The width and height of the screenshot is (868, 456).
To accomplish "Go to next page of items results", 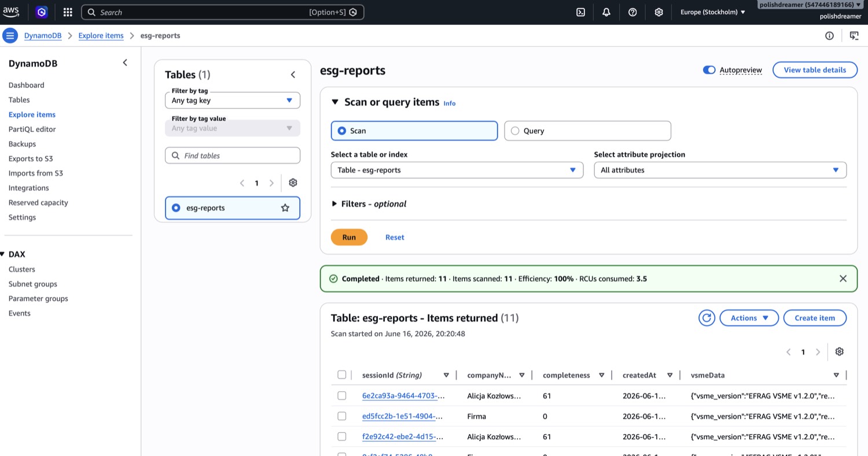I will 818,352.
